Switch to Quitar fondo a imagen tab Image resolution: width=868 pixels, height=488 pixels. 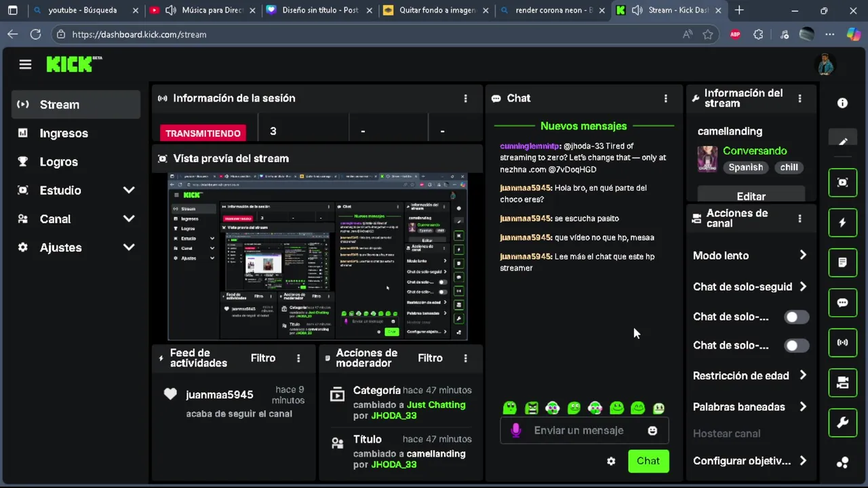pyautogui.click(x=437, y=10)
